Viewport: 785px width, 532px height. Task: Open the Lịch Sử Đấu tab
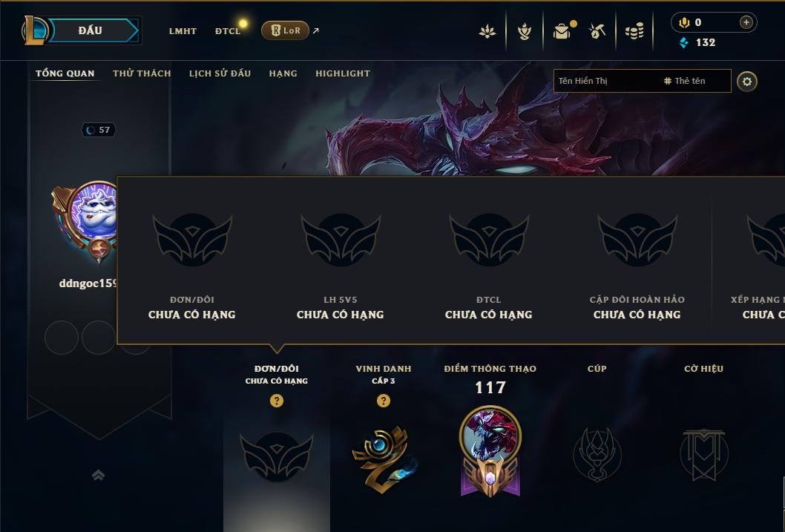220,73
